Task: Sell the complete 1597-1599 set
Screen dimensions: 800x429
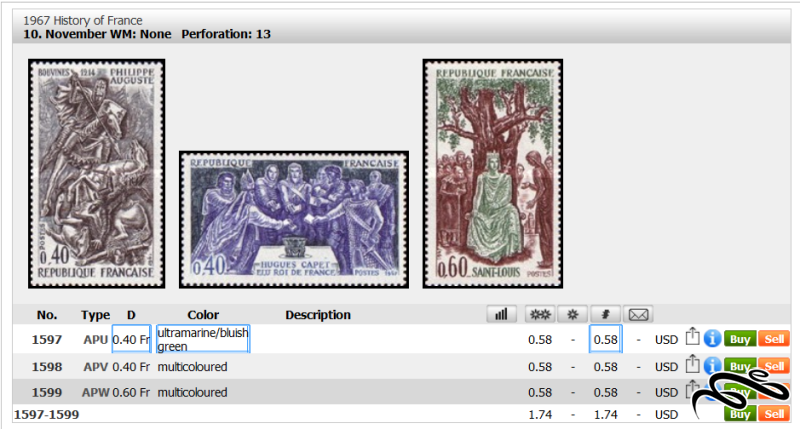Action: click(774, 414)
